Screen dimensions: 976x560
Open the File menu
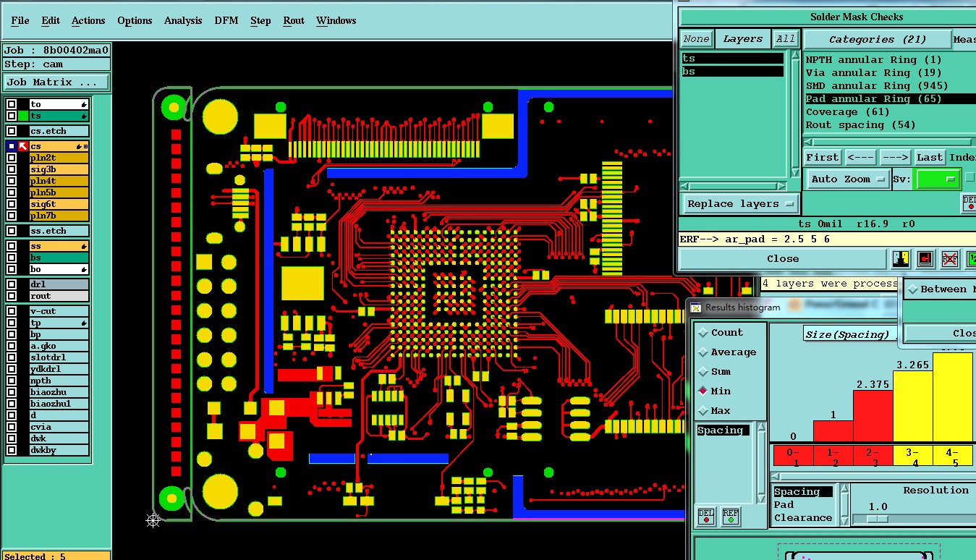[20, 20]
